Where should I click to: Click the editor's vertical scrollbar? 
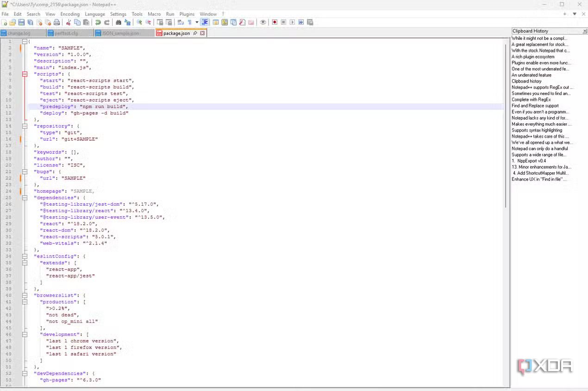[506, 125]
